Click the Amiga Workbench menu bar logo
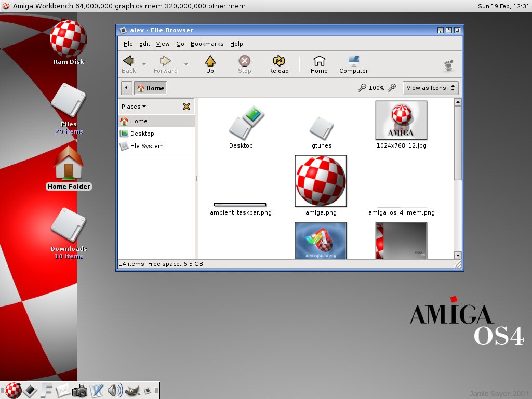Image resolution: width=532 pixels, height=399 pixels. (6, 6)
